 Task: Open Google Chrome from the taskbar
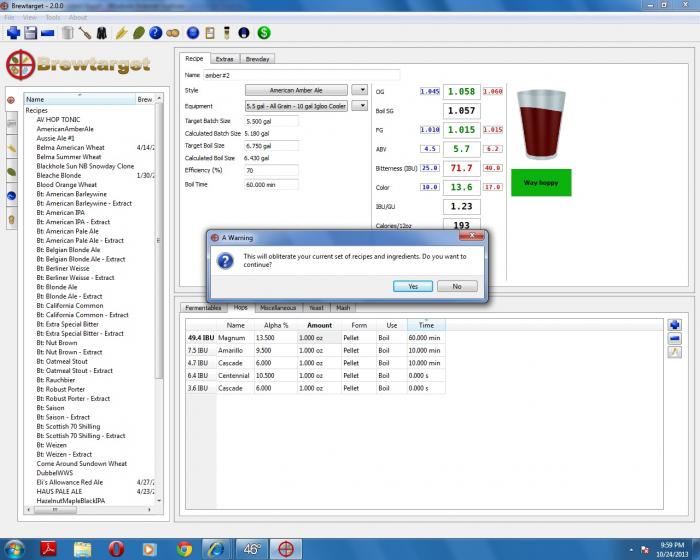pyautogui.click(x=184, y=549)
